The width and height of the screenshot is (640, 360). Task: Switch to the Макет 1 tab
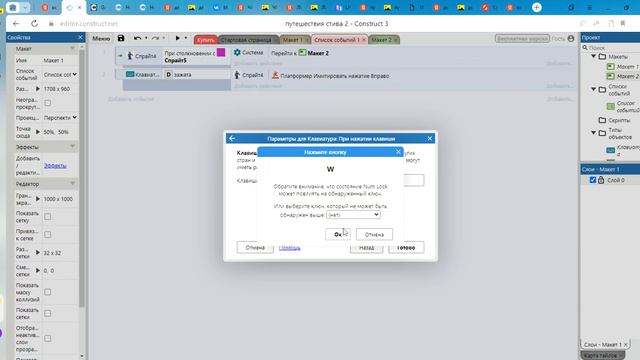tap(293, 40)
